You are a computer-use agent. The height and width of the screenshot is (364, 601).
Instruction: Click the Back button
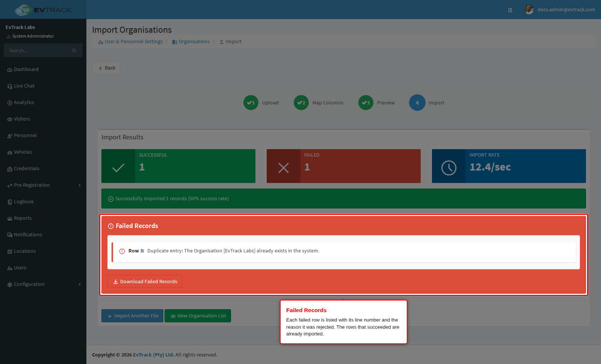click(x=106, y=68)
